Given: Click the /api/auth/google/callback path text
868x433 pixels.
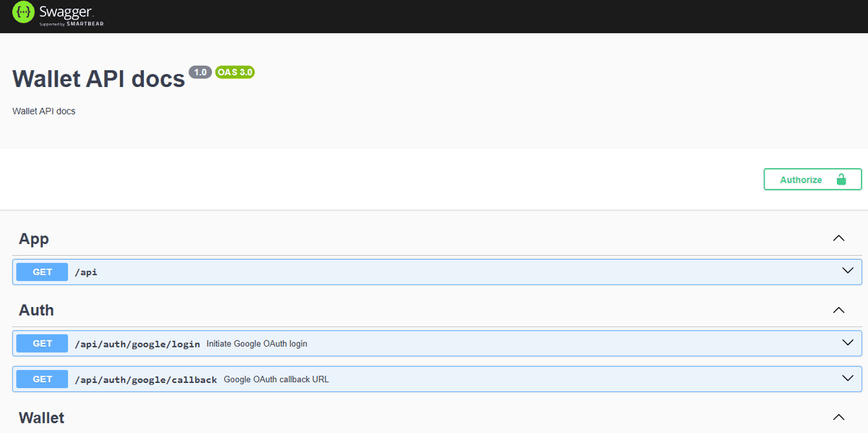Looking at the screenshot, I should [x=145, y=379].
